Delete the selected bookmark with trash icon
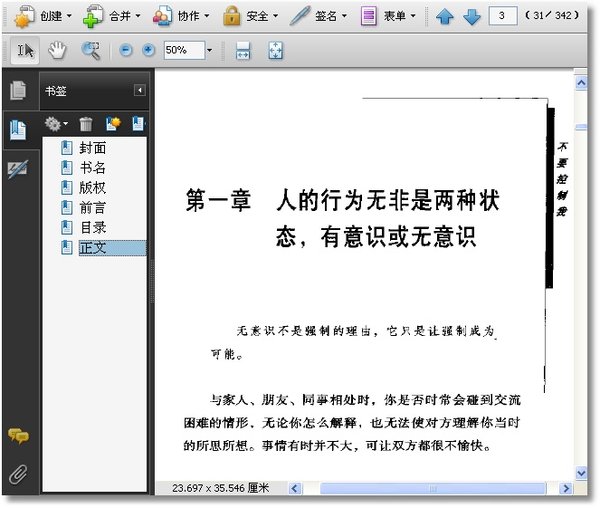The height and width of the screenshot is (508, 600). pyautogui.click(x=86, y=124)
